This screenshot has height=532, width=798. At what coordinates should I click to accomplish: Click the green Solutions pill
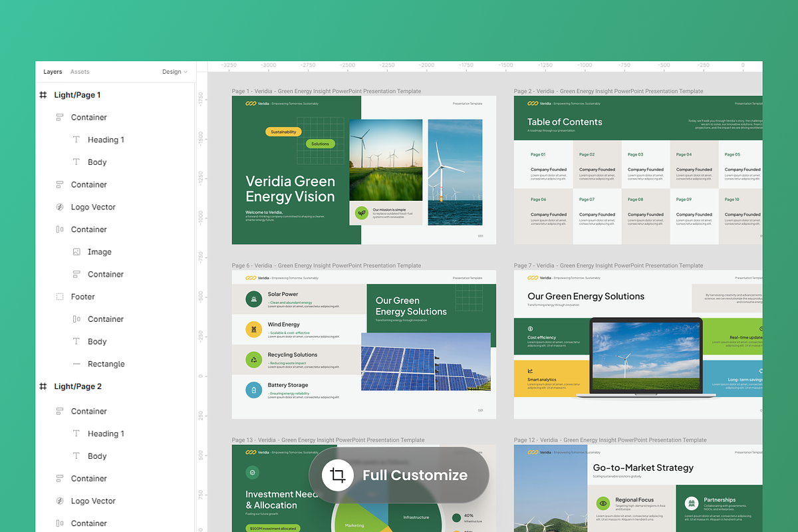(x=320, y=144)
